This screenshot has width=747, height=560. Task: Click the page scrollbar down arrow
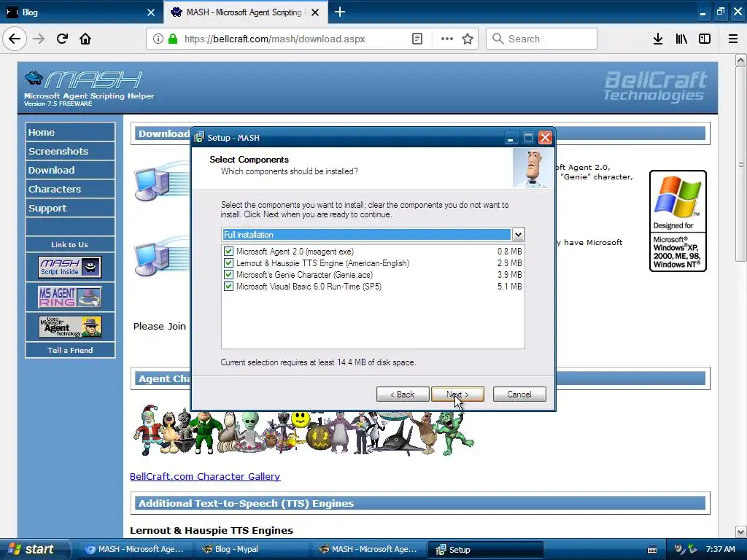click(x=740, y=532)
